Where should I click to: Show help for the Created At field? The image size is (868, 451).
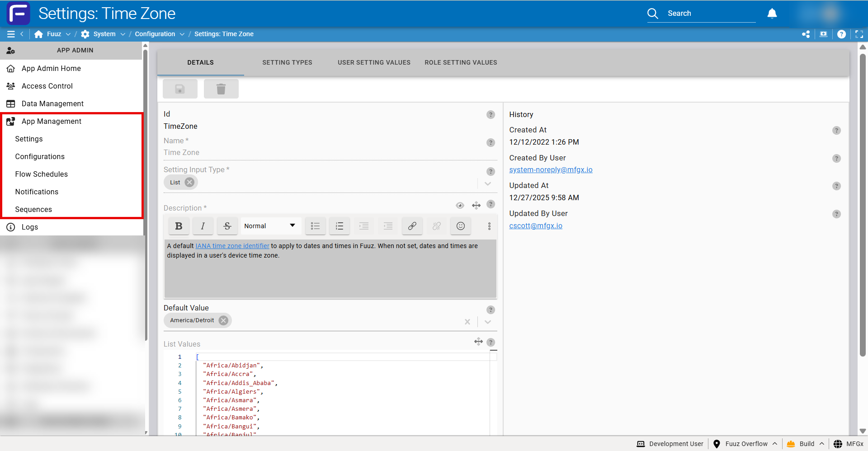(x=836, y=130)
